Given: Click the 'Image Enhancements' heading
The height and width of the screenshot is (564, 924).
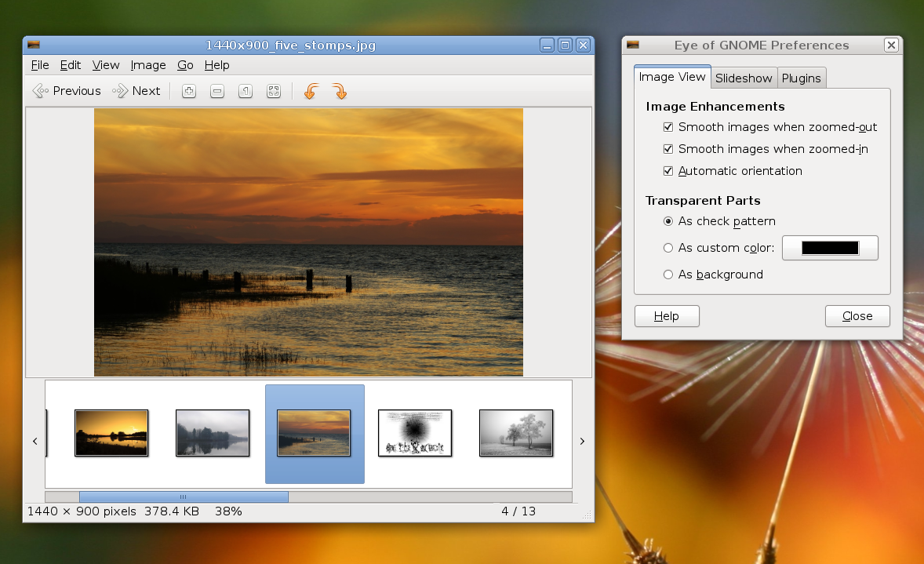Looking at the screenshot, I should pos(715,106).
